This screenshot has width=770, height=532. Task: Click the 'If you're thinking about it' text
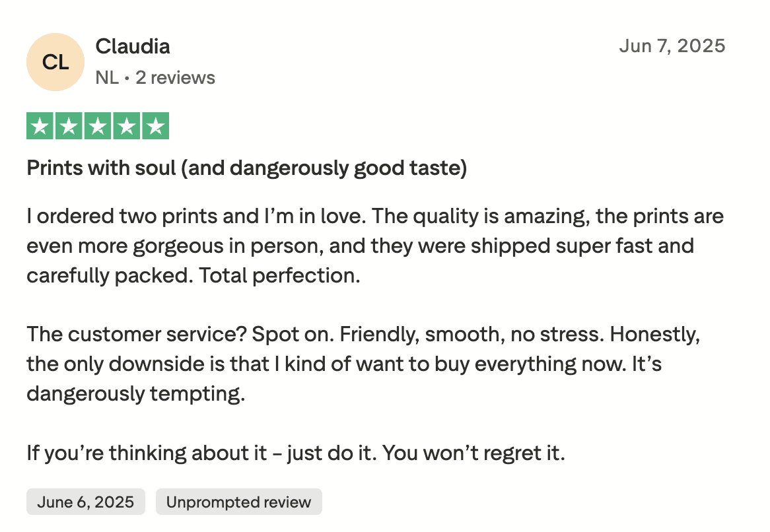coord(147,453)
